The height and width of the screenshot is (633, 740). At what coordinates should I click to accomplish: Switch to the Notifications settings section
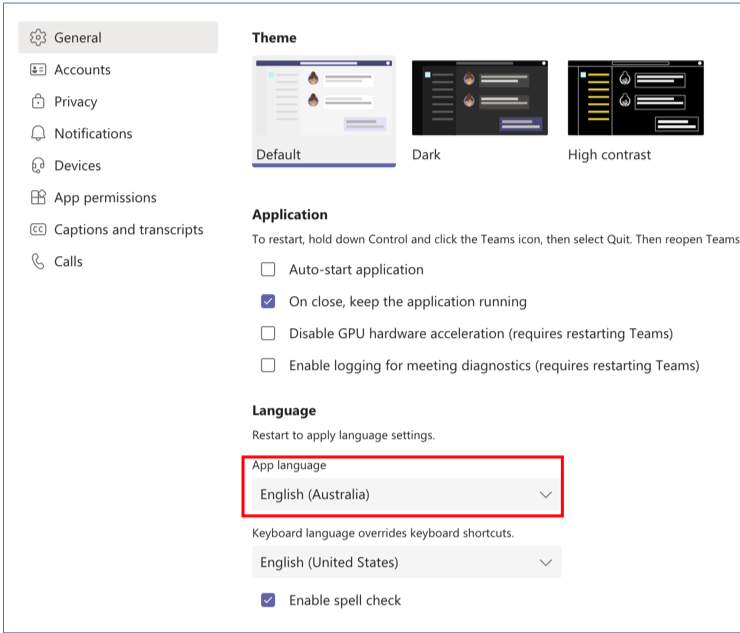[93, 134]
